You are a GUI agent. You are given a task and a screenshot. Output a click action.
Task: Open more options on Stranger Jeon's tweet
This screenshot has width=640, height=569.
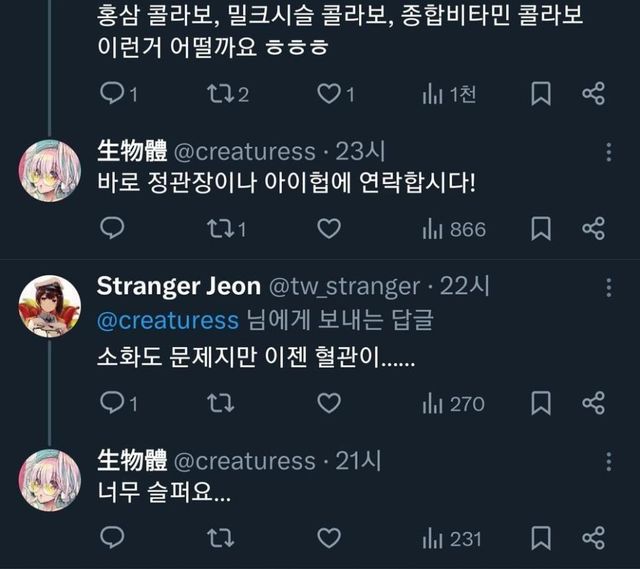click(608, 287)
